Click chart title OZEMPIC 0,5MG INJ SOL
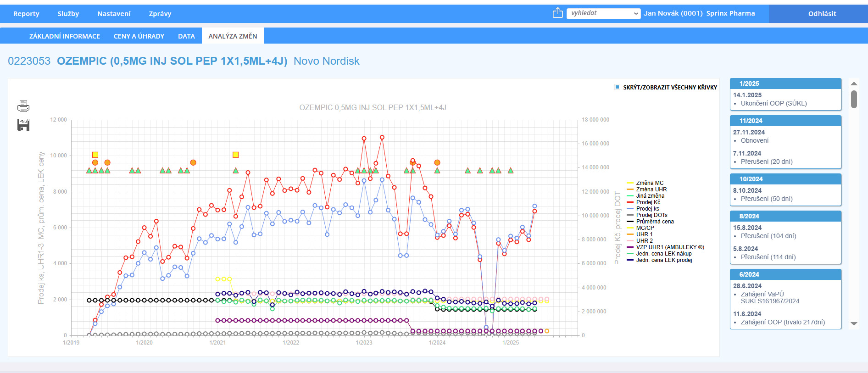The image size is (868, 373). [373, 107]
